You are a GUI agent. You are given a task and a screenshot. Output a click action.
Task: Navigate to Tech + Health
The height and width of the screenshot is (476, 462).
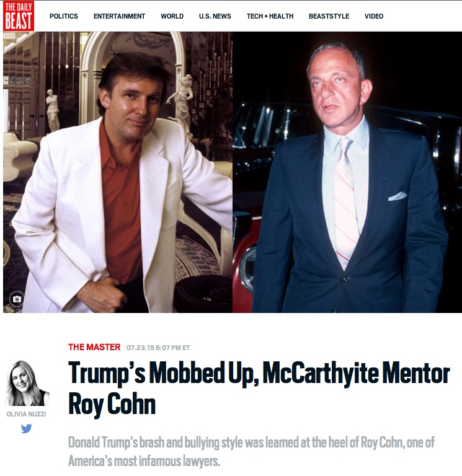point(270,16)
